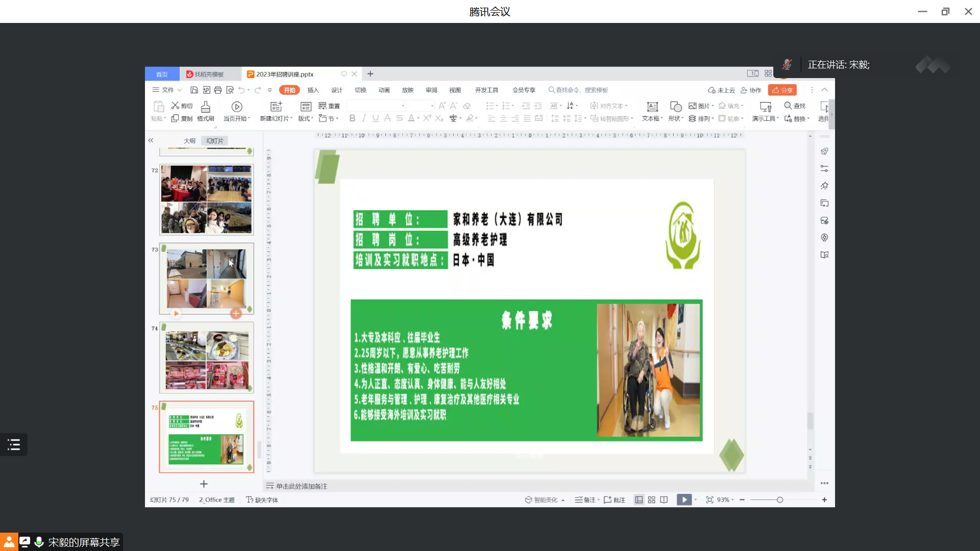Click the save icon in the quick toolbar

[194, 90]
